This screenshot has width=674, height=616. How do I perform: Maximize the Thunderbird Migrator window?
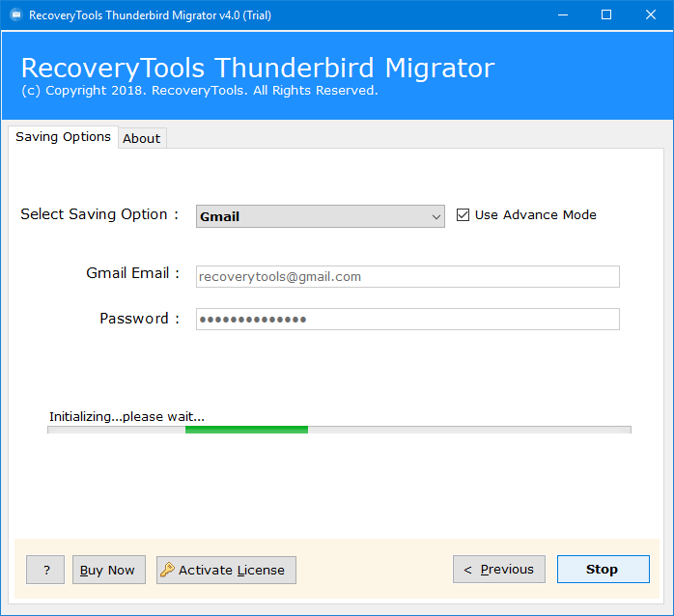click(x=606, y=15)
